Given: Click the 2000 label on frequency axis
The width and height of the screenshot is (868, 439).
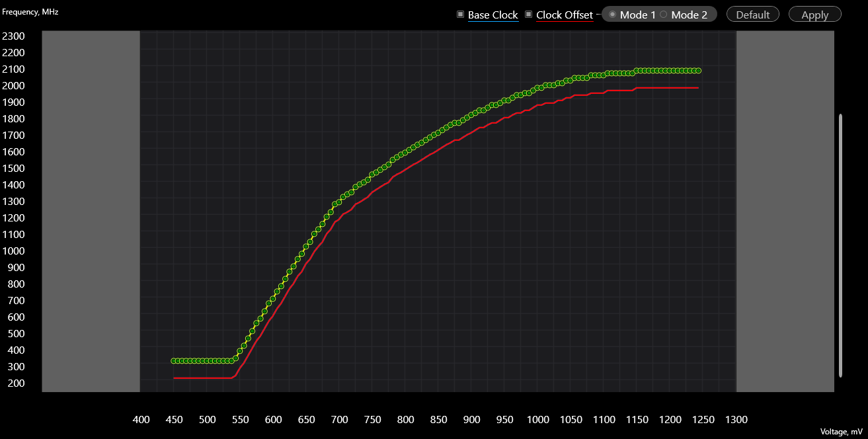Looking at the screenshot, I should [13, 85].
